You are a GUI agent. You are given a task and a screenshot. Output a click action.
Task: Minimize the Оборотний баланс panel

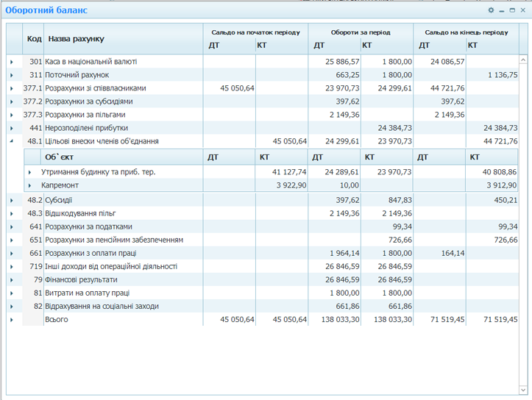[502, 10]
